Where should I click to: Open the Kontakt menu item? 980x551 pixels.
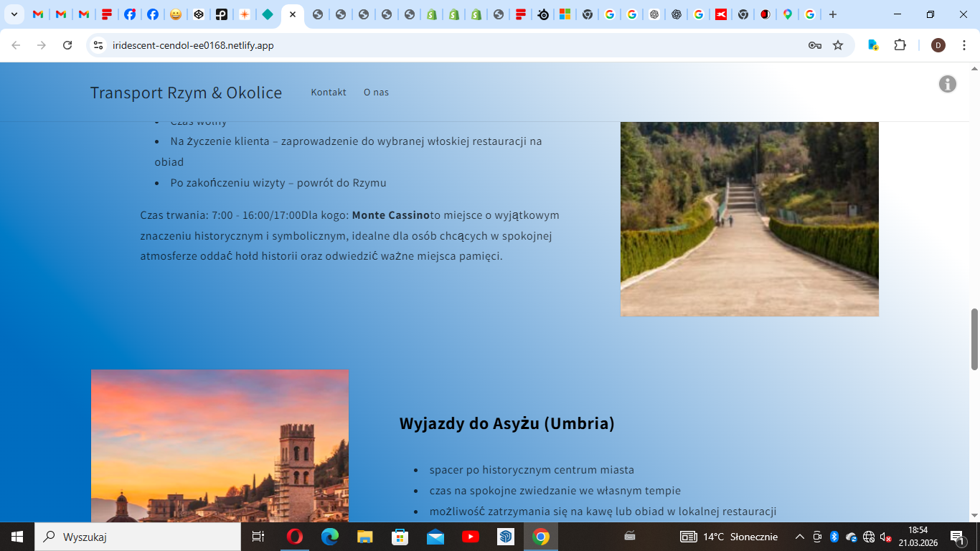coord(329,92)
